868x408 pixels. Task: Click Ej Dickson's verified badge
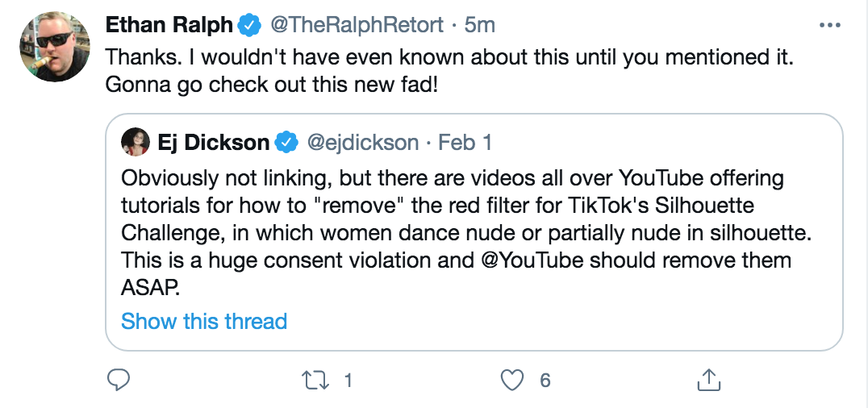[x=286, y=143]
